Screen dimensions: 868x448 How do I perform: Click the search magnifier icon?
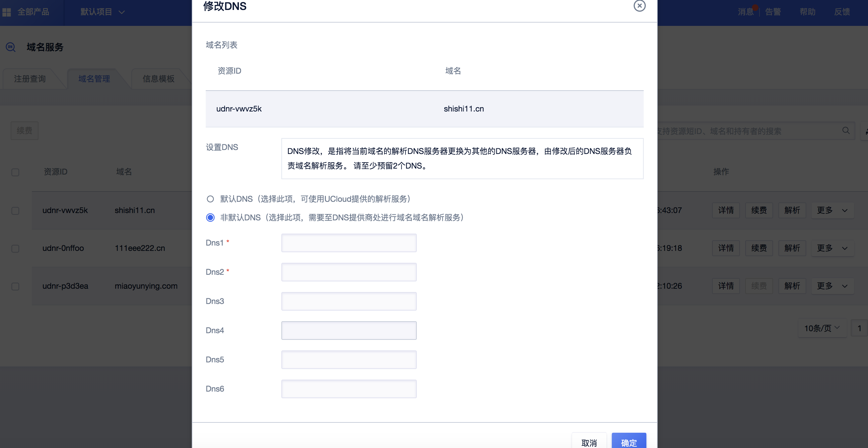(x=846, y=131)
